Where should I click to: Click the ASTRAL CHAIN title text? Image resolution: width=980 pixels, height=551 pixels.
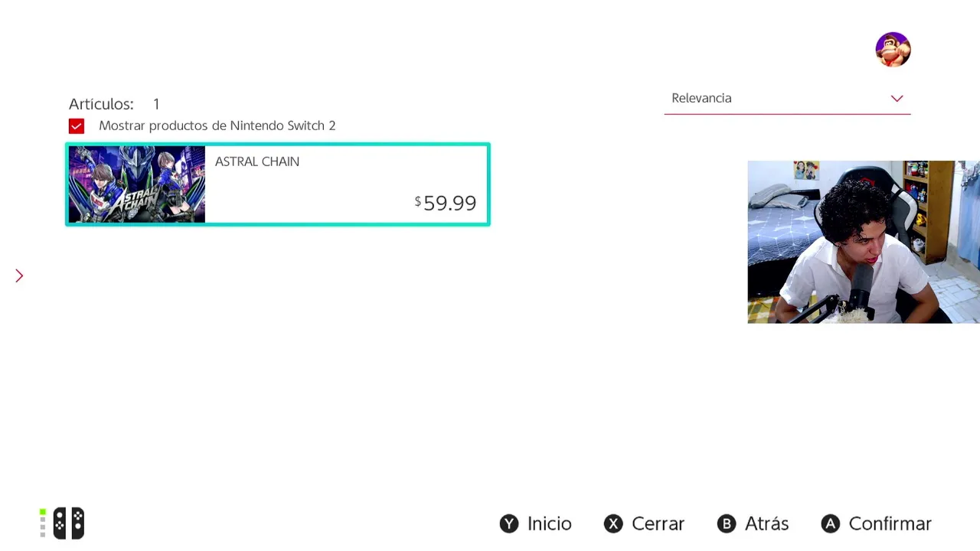click(x=257, y=161)
